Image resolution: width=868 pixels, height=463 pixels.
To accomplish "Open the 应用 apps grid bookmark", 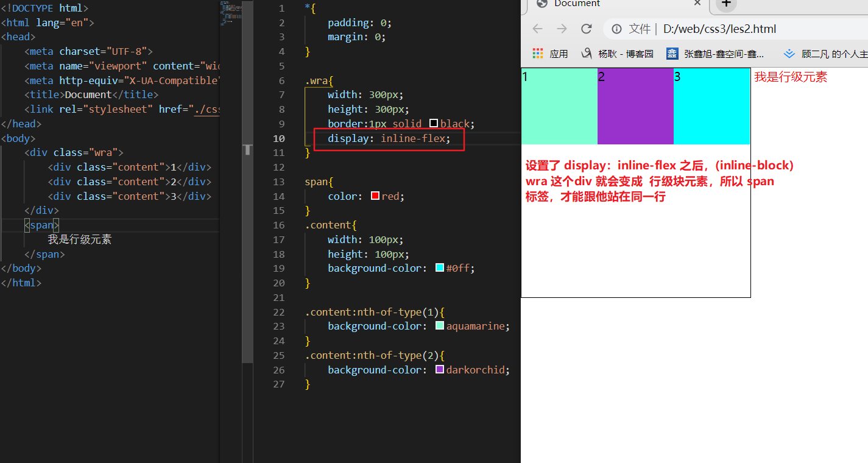I will pos(550,54).
